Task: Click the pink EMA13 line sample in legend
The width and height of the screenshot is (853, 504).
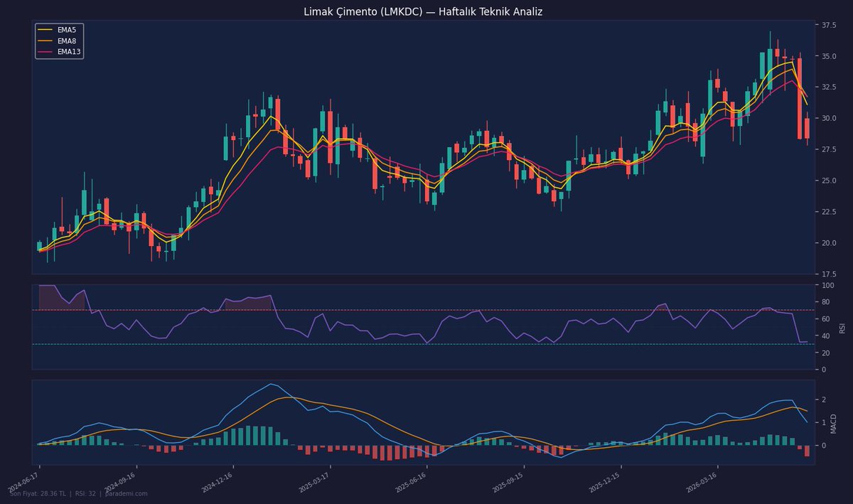Action: tap(45, 52)
